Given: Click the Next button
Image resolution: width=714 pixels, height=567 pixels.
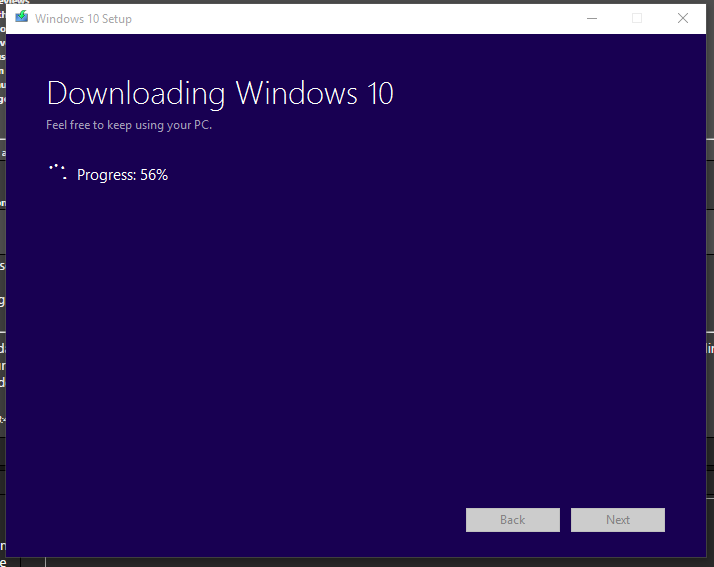Looking at the screenshot, I should point(618,520).
